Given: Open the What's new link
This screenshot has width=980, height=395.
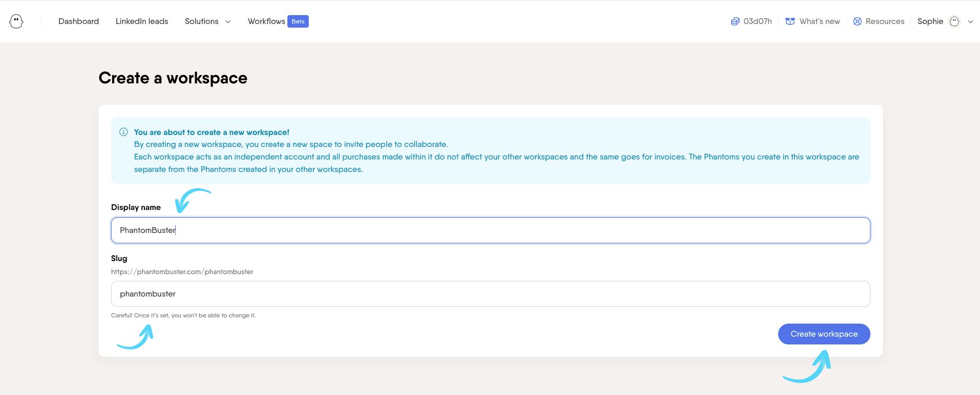Looking at the screenshot, I should 819,21.
